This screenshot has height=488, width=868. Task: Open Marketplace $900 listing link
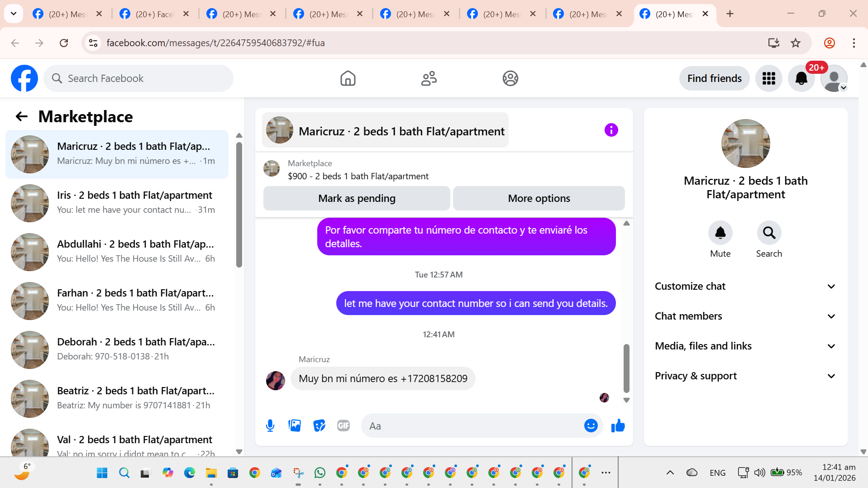(x=358, y=176)
